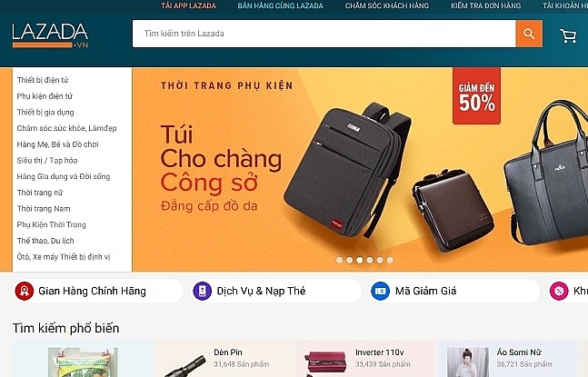Click the orange search magnifier button
This screenshot has width=588, height=377.
[x=529, y=34]
